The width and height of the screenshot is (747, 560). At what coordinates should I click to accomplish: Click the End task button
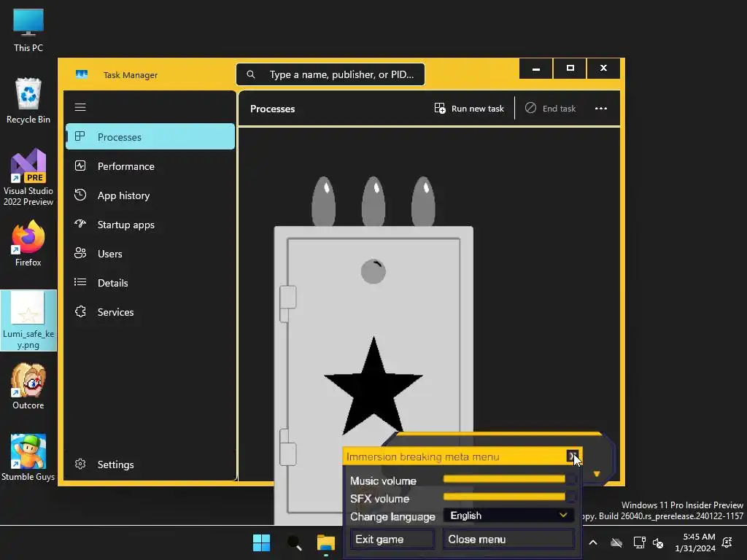[550, 109]
